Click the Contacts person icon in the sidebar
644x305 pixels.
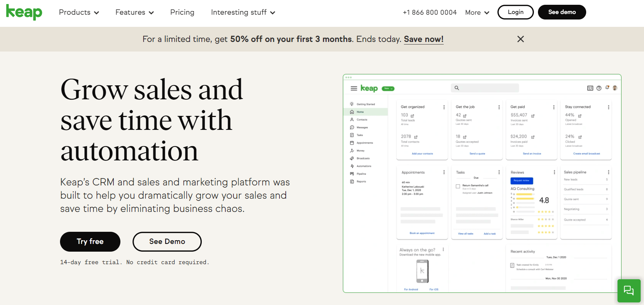click(352, 120)
